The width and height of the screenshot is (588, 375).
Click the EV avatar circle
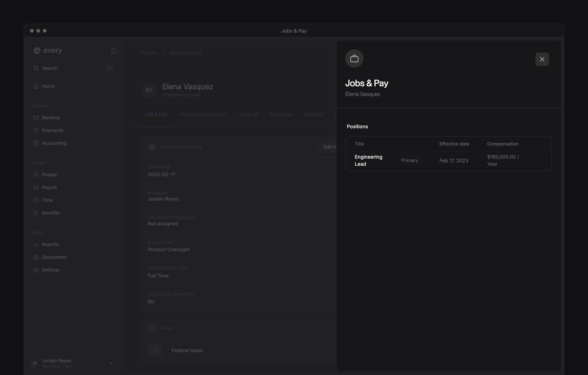[149, 90]
